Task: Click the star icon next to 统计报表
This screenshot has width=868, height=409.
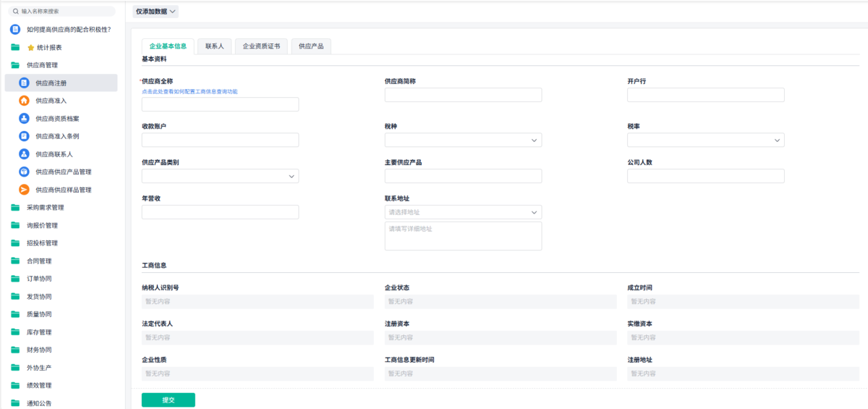Action: pos(30,48)
